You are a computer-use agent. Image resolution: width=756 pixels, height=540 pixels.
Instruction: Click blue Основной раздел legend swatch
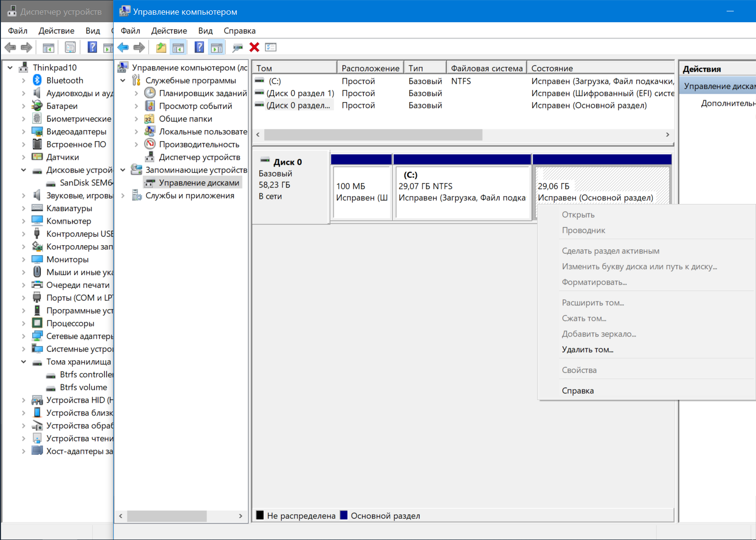(344, 515)
